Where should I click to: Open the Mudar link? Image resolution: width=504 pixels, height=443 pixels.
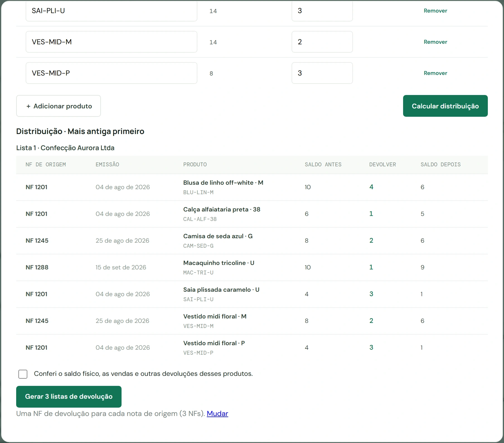217,413
